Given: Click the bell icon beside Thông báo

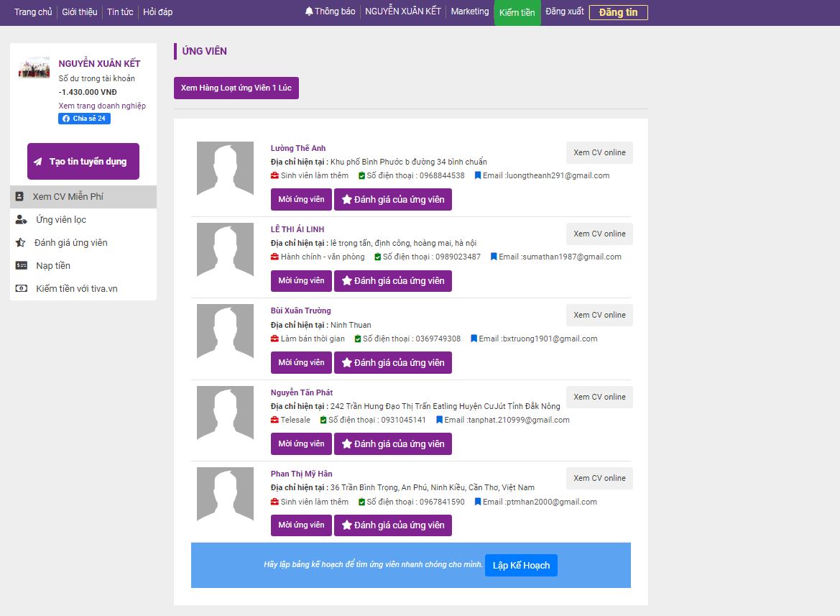Looking at the screenshot, I should point(309,12).
